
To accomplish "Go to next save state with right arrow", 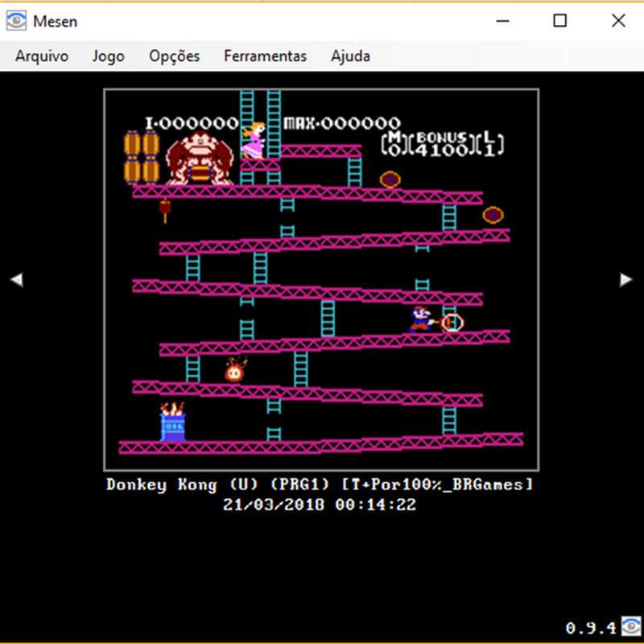I will click(626, 279).
